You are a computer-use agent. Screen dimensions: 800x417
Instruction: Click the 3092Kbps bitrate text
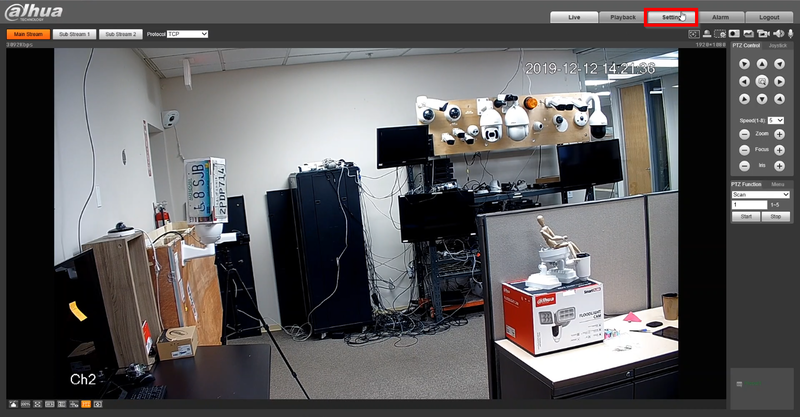click(20, 45)
